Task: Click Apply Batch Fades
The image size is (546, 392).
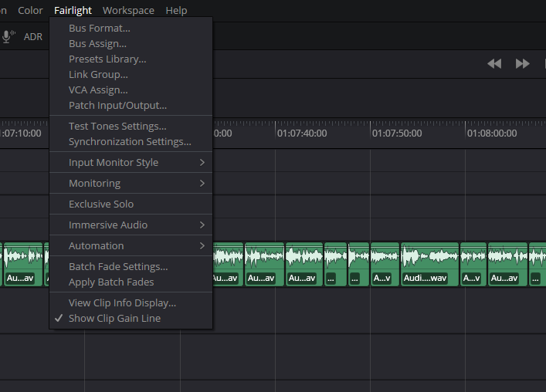Action: (x=131, y=282)
